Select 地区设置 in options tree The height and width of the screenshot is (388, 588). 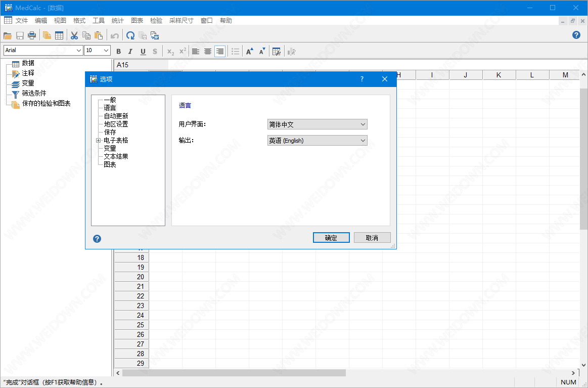116,124
